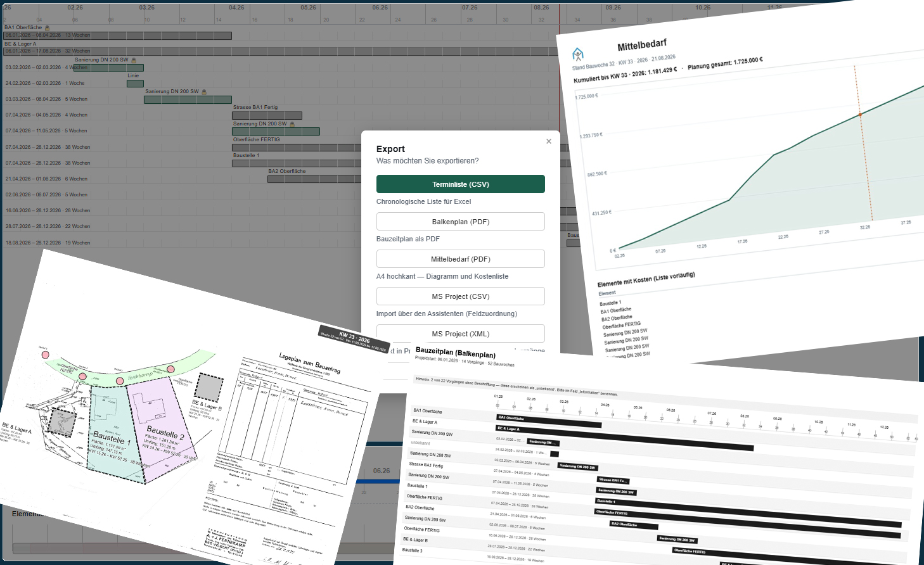The height and width of the screenshot is (565, 924).
Task: Export the Balkenplan (PDF)
Action: pyautogui.click(x=461, y=222)
